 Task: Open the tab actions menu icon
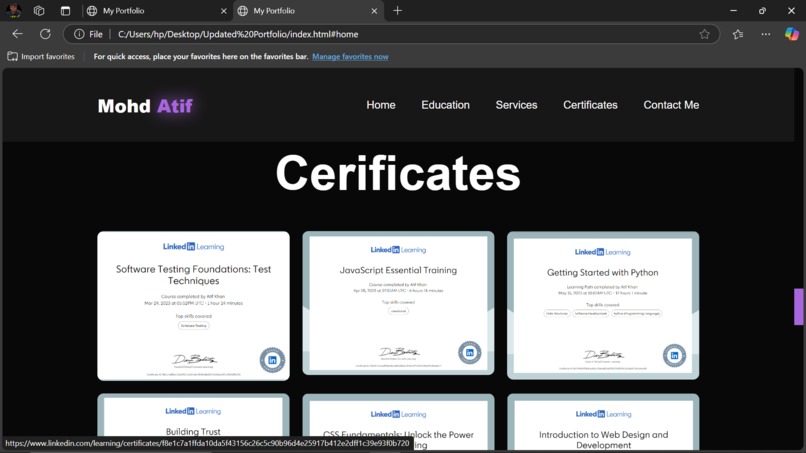coord(65,10)
